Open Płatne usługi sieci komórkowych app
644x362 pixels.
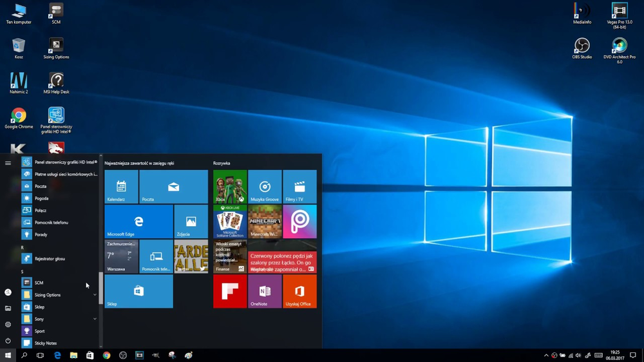pos(59,174)
